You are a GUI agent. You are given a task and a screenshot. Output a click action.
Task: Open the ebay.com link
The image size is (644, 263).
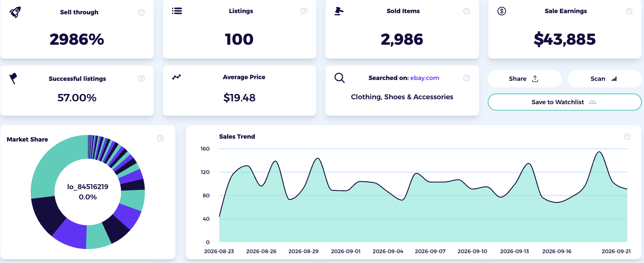point(425,78)
